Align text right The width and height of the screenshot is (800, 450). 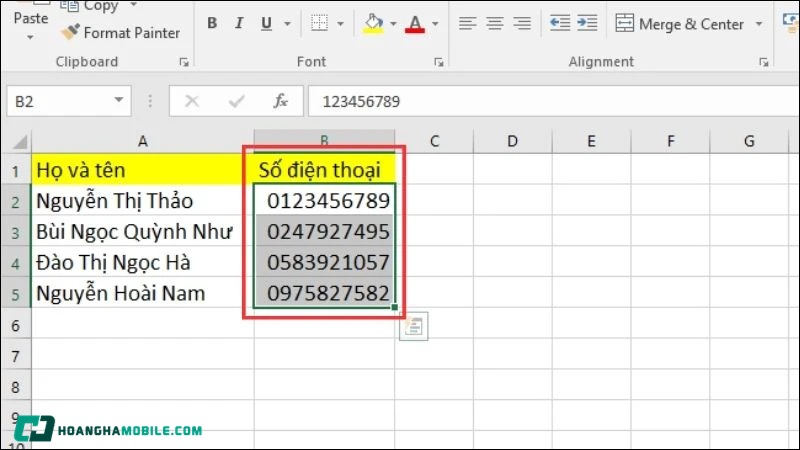click(522, 23)
